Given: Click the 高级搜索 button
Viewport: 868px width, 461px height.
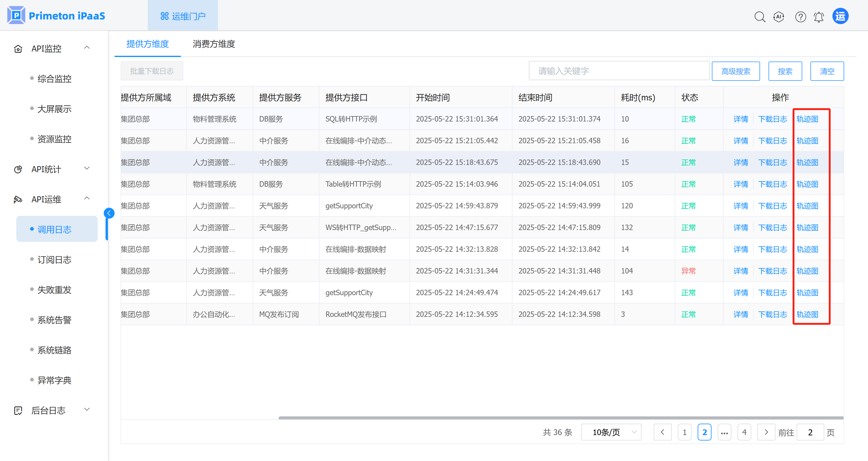Looking at the screenshot, I should 735,71.
